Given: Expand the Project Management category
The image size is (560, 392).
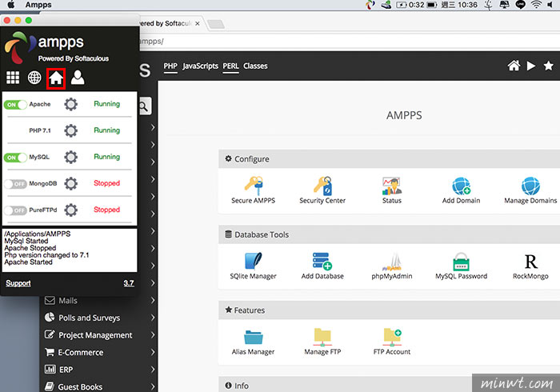Looking at the screenshot, I should click(x=153, y=335).
